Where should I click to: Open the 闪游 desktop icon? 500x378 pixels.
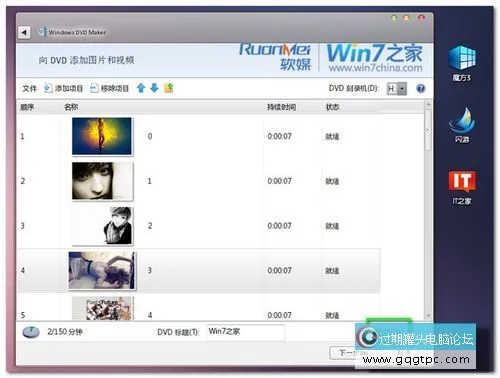pyautogui.click(x=462, y=125)
